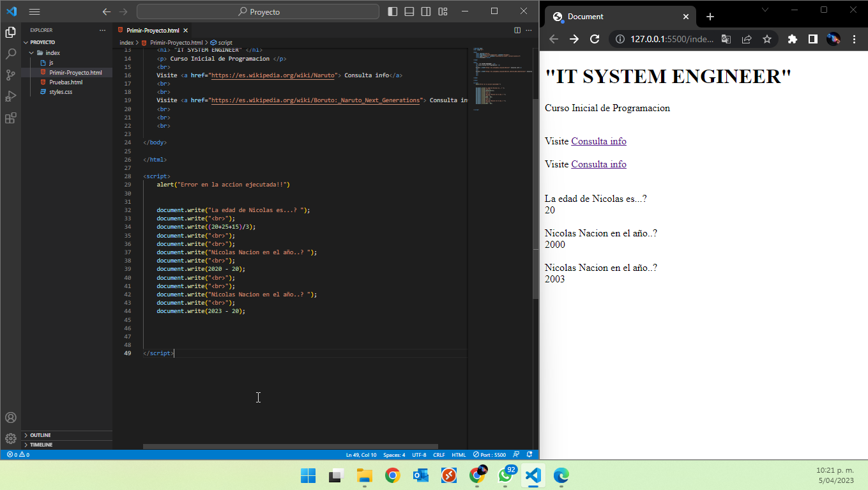Click the editor horizontal scrollbar
The image size is (868, 490).
click(x=291, y=447)
